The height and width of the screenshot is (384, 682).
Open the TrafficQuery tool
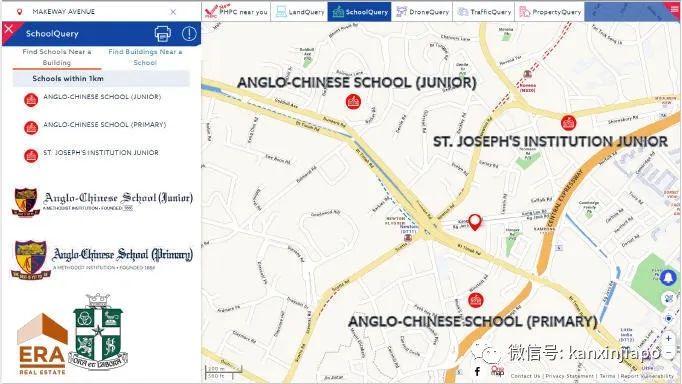click(484, 12)
